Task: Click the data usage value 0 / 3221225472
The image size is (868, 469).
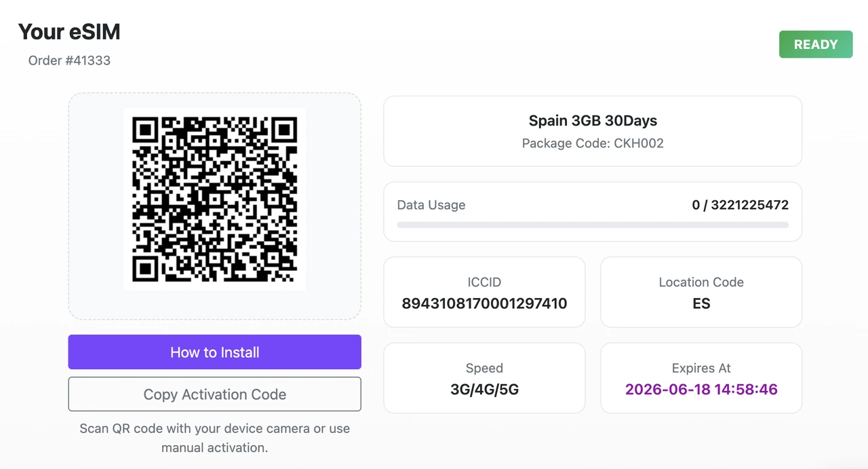Action: (740, 204)
